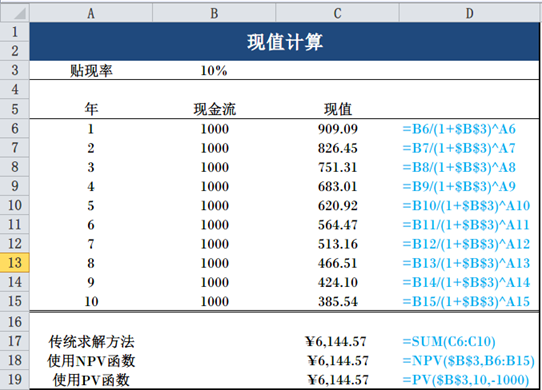Viewport: 542px width, 390px height.
Task: Select row 3 header
Action: [x=15, y=70]
